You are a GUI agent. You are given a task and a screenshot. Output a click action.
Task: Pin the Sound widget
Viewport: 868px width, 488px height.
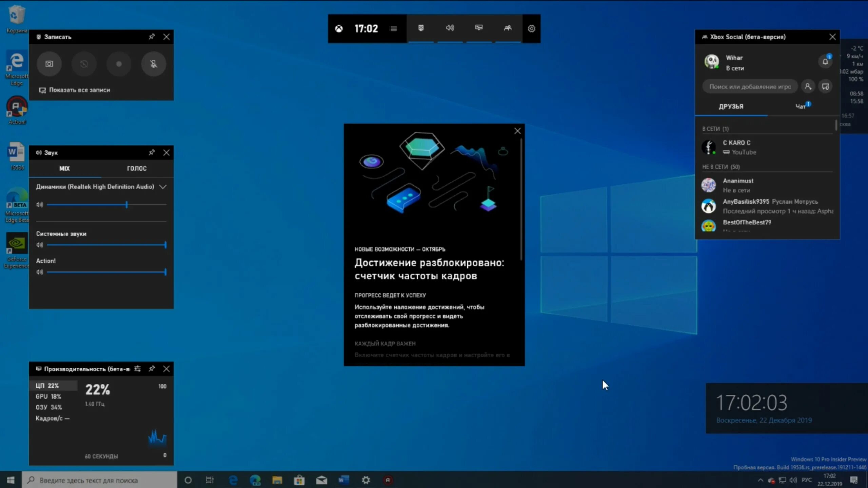[x=152, y=152]
